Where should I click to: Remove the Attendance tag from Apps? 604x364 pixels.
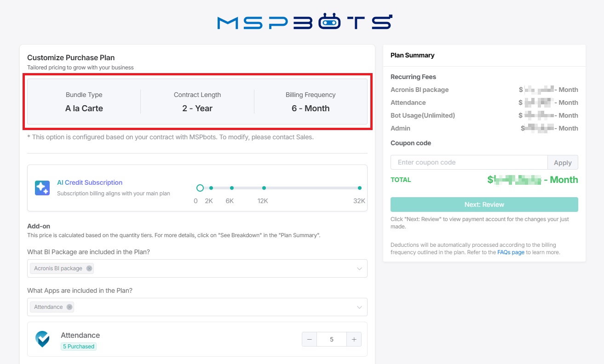pyautogui.click(x=69, y=307)
